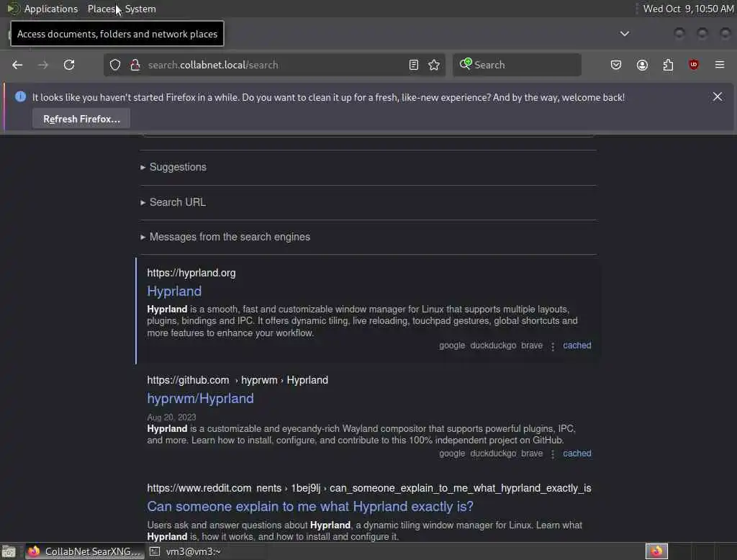Click duckduckgo label under GitHub result

[x=493, y=453]
